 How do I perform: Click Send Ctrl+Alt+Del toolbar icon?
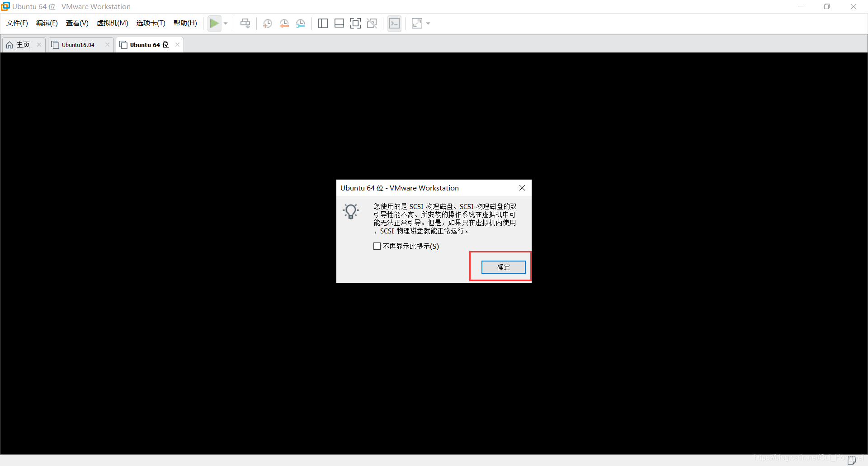[x=245, y=24]
